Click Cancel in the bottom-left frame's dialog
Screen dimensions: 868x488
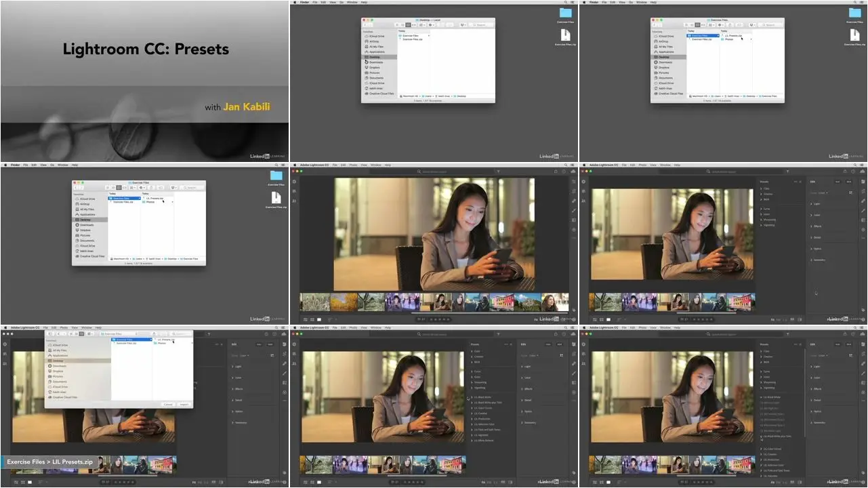point(169,404)
